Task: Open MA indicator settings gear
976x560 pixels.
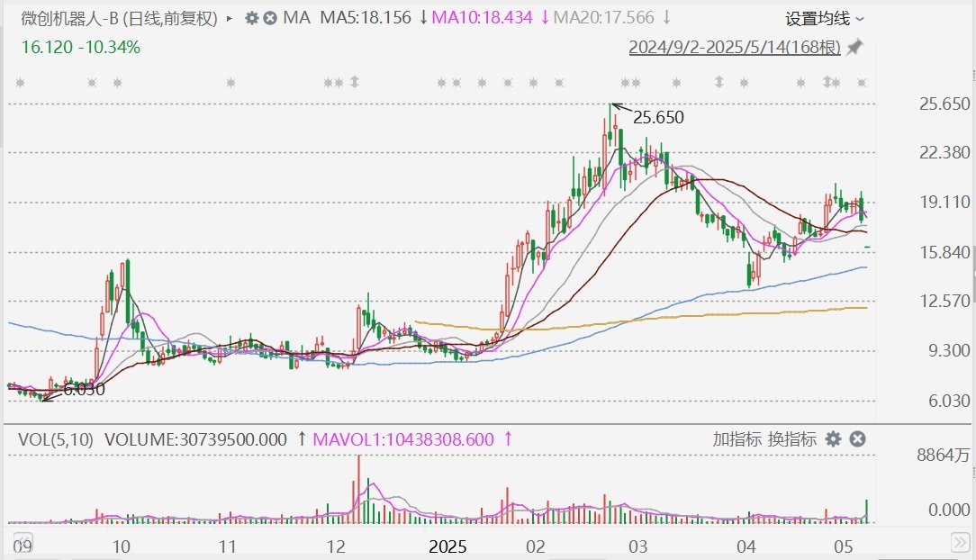Action: [x=251, y=18]
